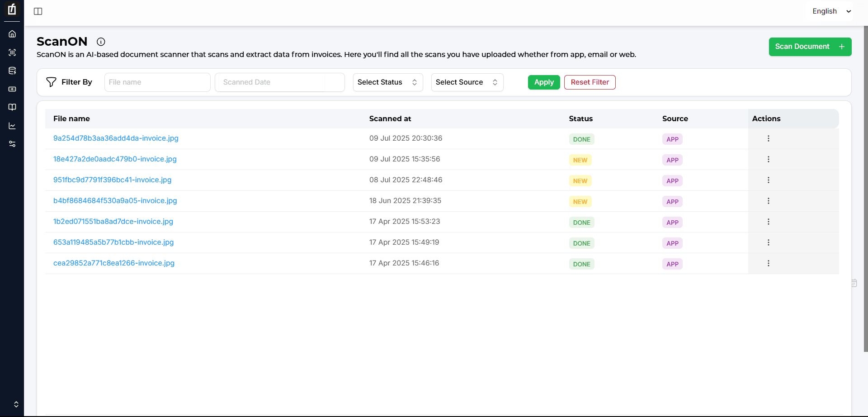Open file 18e427a2de0aadc479b0-invoice.jpg
Viewport: 868px width, 417px height.
115,159
